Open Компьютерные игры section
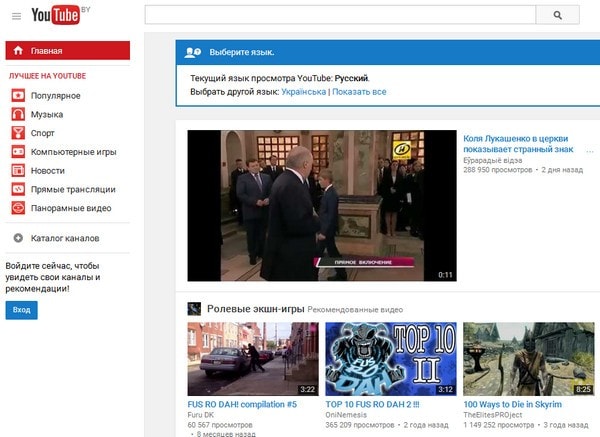600x437 pixels. click(73, 152)
